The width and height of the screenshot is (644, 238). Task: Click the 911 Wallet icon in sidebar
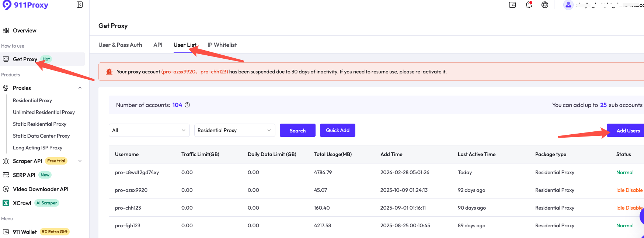(6, 232)
